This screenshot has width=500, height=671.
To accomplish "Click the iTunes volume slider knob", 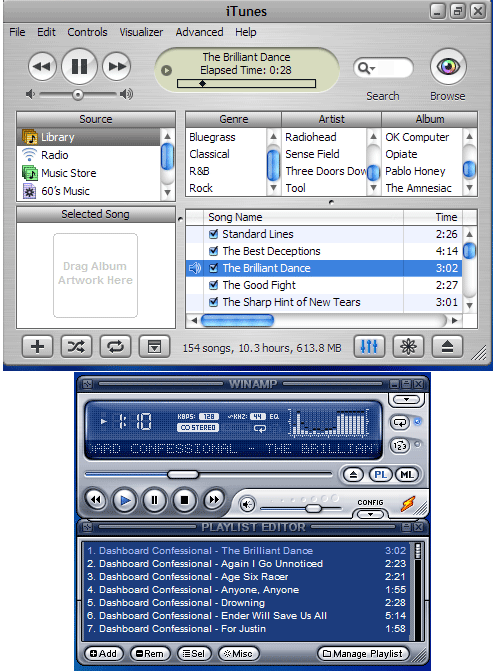I will 77,95.
